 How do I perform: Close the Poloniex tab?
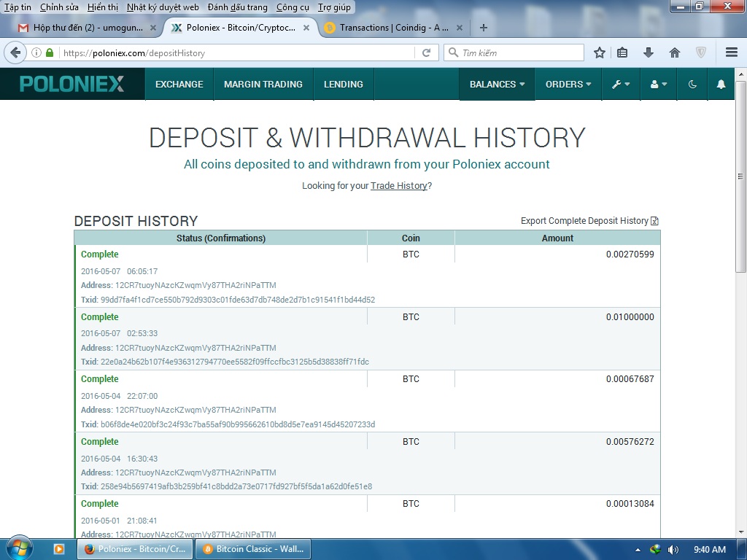click(x=306, y=28)
